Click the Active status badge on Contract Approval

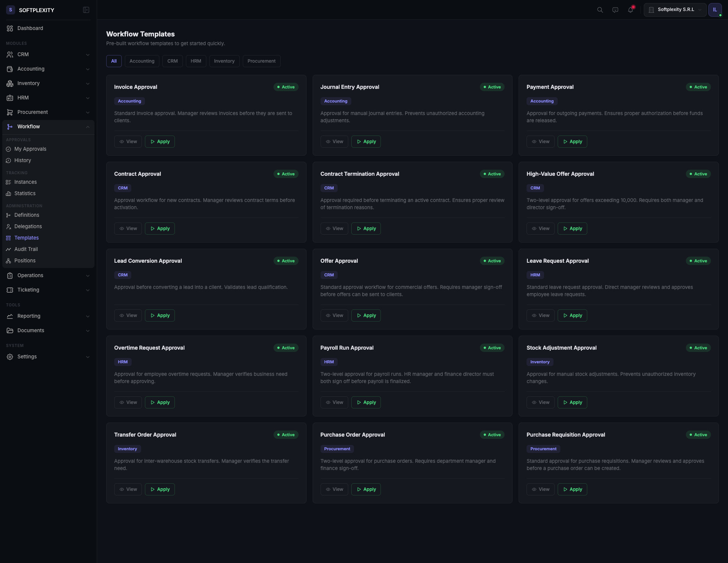286,173
